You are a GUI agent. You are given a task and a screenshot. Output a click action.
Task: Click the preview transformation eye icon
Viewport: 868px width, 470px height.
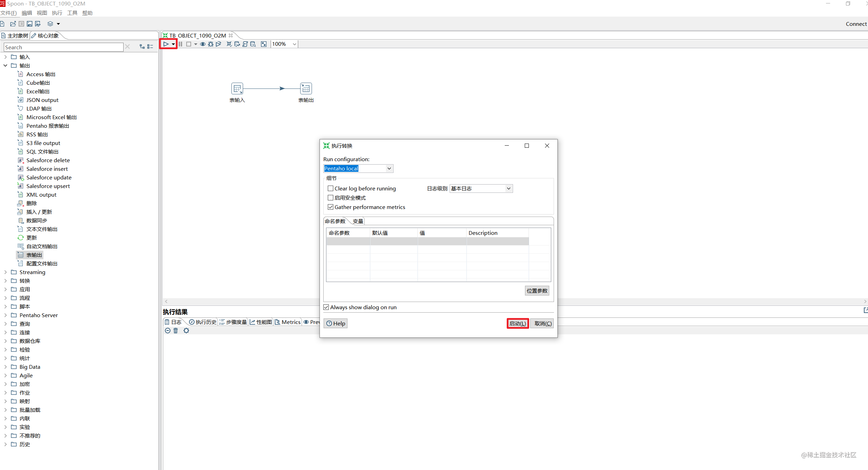point(203,44)
